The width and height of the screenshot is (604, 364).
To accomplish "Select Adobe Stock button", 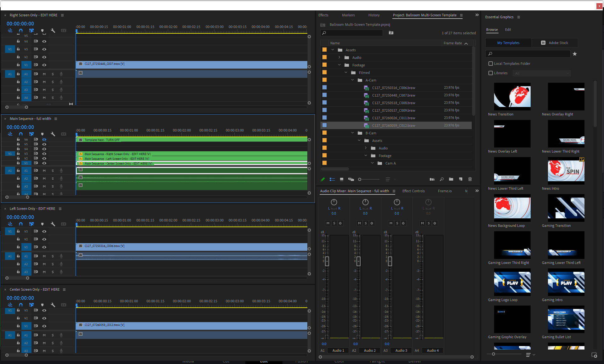I will 555,43.
